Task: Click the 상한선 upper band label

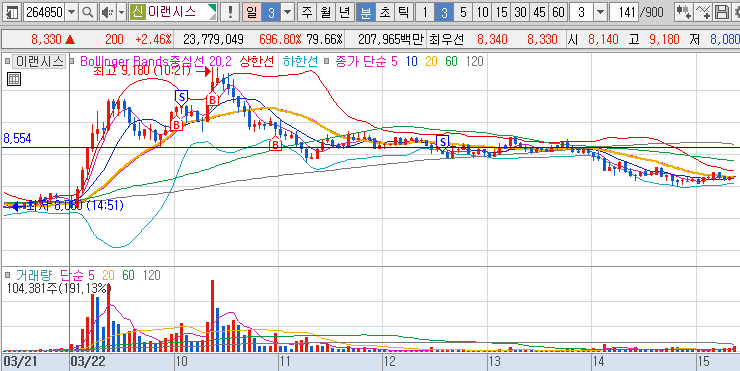Action: point(257,61)
